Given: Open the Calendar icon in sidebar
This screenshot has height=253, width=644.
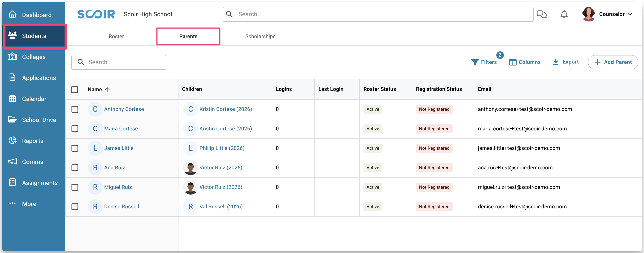Looking at the screenshot, I should (13, 99).
